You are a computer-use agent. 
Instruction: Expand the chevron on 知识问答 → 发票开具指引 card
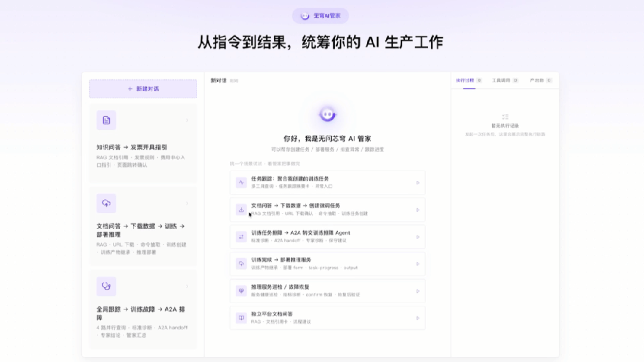tap(187, 120)
